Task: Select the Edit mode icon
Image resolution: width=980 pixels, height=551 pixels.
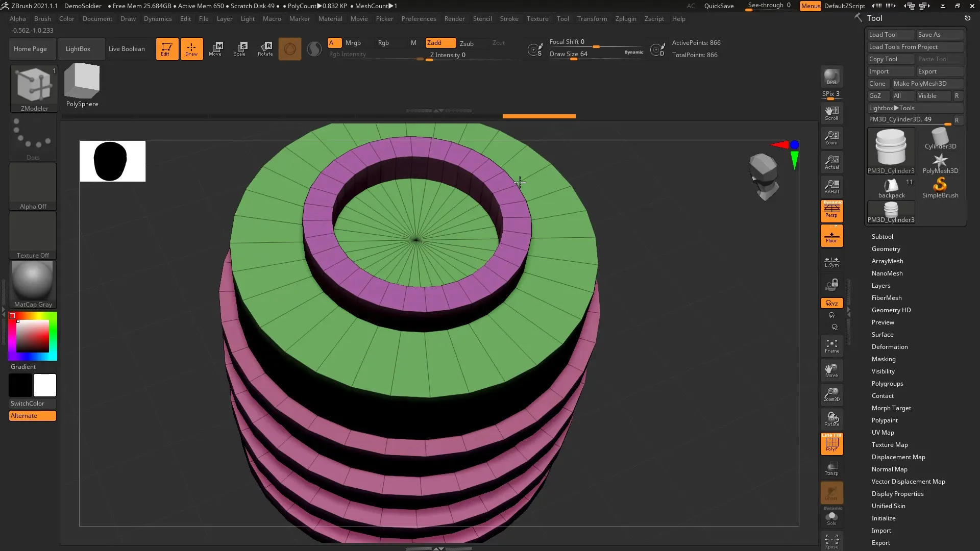Action: (x=167, y=49)
